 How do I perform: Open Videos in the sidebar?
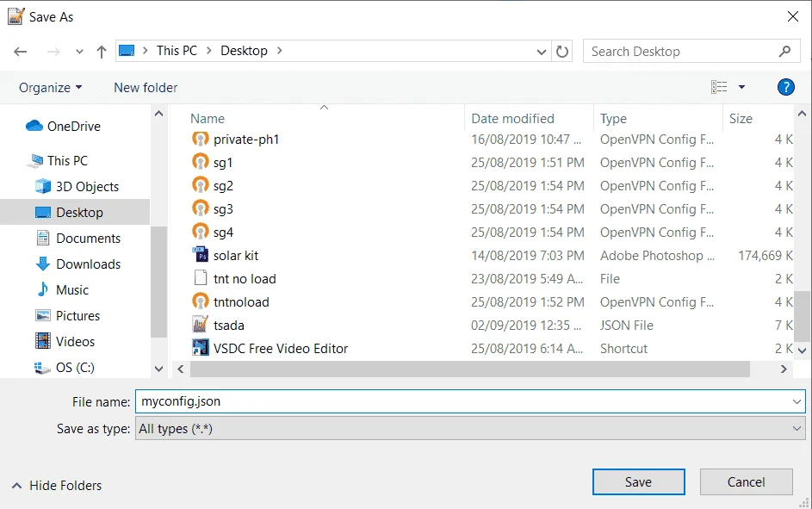pos(65,342)
